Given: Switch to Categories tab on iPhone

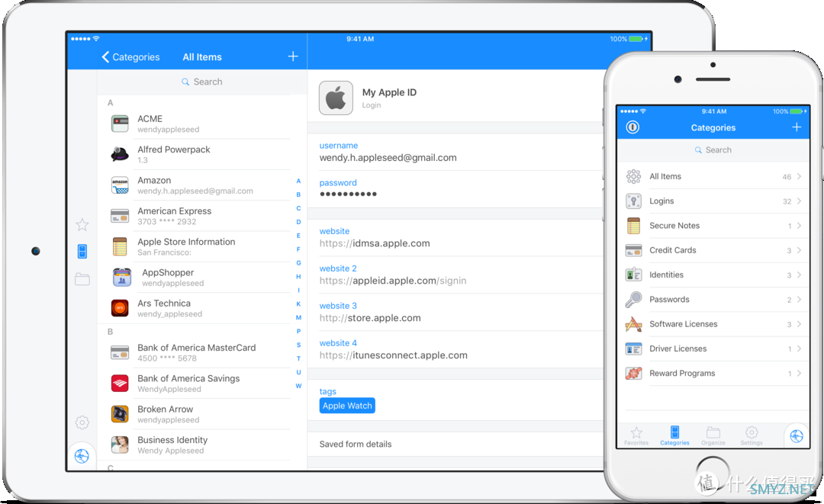Looking at the screenshot, I should point(674,435).
